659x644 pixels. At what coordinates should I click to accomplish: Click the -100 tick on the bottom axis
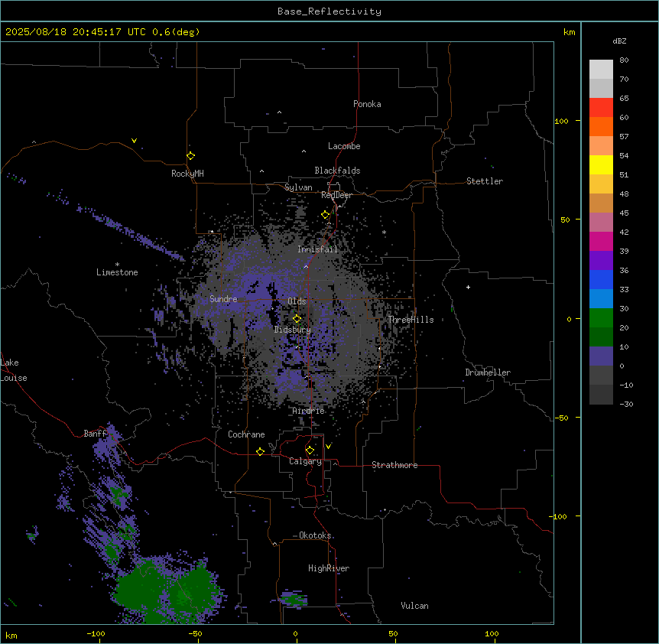(x=96, y=633)
